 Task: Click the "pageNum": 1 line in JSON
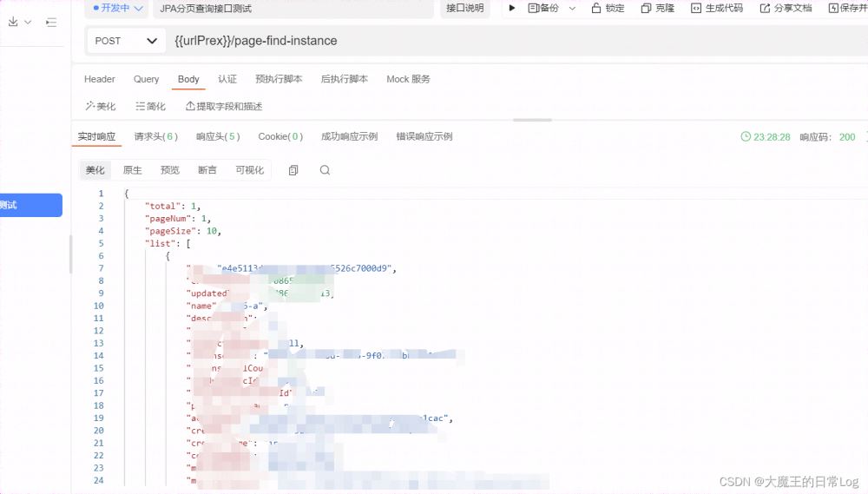pyautogui.click(x=178, y=219)
